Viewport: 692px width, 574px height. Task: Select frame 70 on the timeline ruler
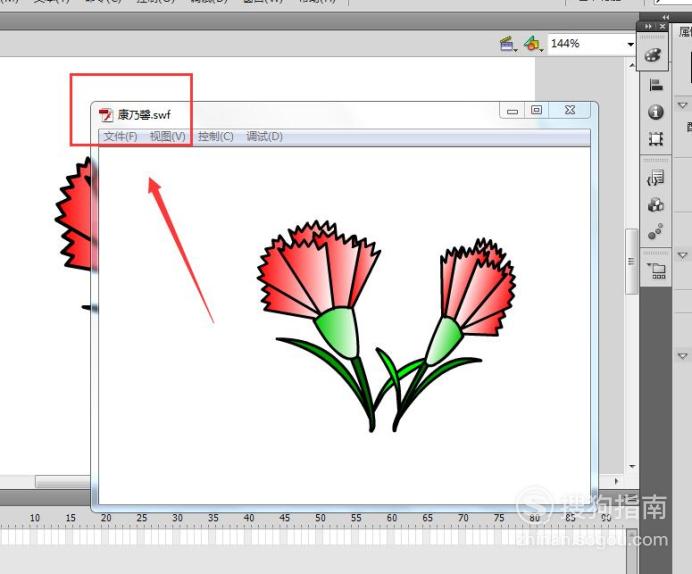click(x=463, y=518)
